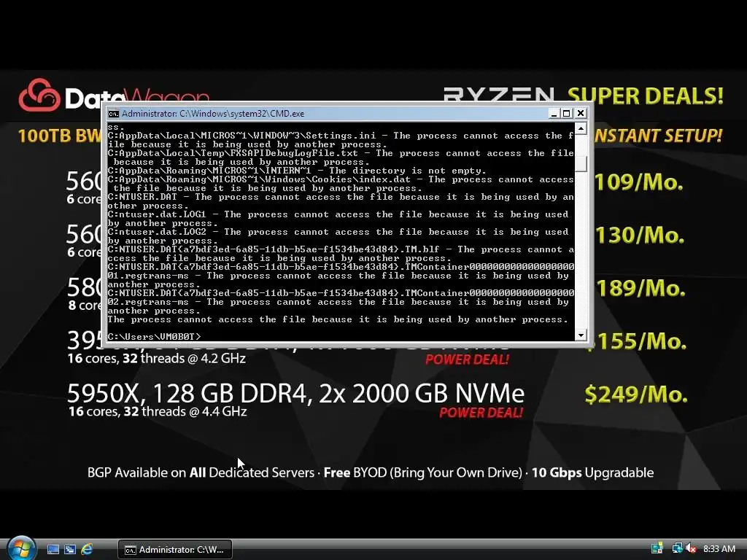
Task: Click the '130/Mo.' price text
Action: (x=640, y=235)
